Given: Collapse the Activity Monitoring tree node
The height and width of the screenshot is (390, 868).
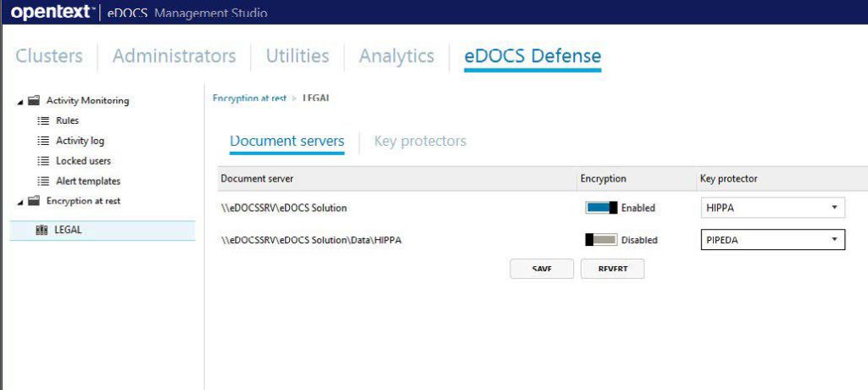Looking at the screenshot, I should tap(20, 102).
